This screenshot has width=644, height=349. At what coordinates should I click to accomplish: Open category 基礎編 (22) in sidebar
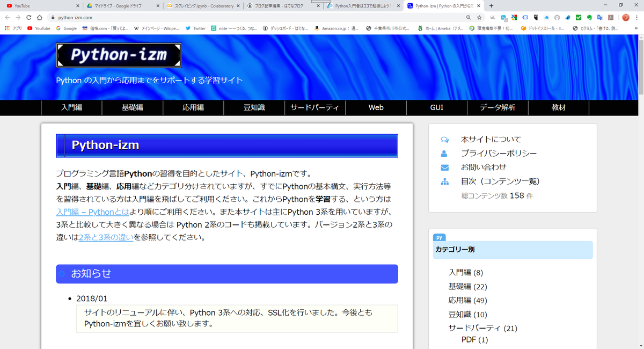point(468,287)
